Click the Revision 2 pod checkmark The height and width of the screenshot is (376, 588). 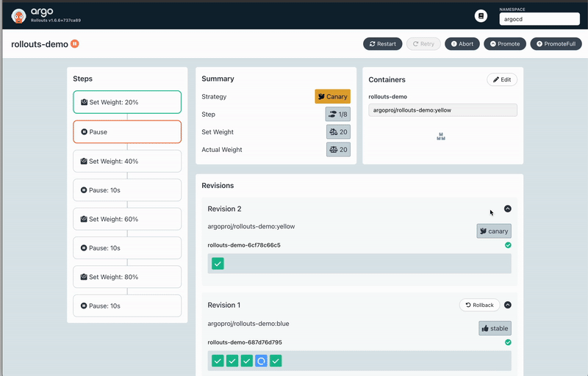(x=218, y=264)
